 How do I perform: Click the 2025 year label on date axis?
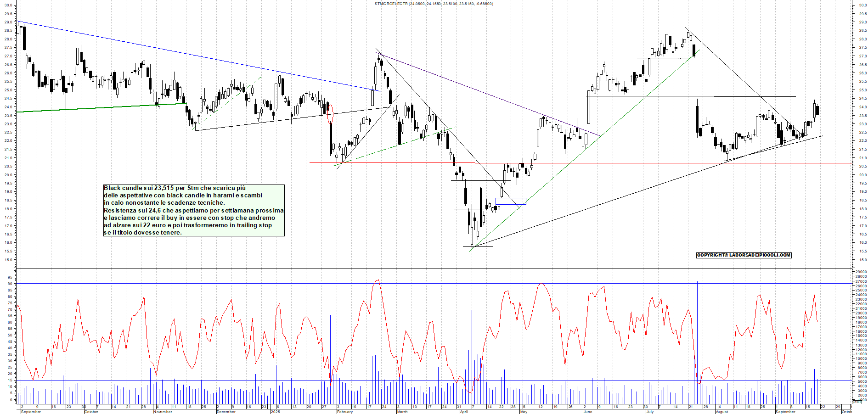point(276,412)
